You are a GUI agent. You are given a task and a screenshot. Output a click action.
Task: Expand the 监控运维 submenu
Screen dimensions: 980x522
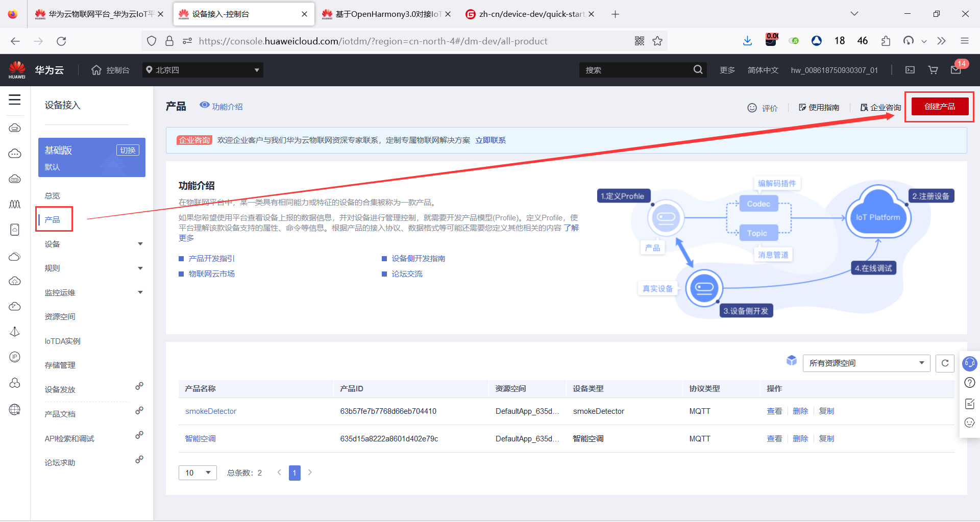pos(140,292)
